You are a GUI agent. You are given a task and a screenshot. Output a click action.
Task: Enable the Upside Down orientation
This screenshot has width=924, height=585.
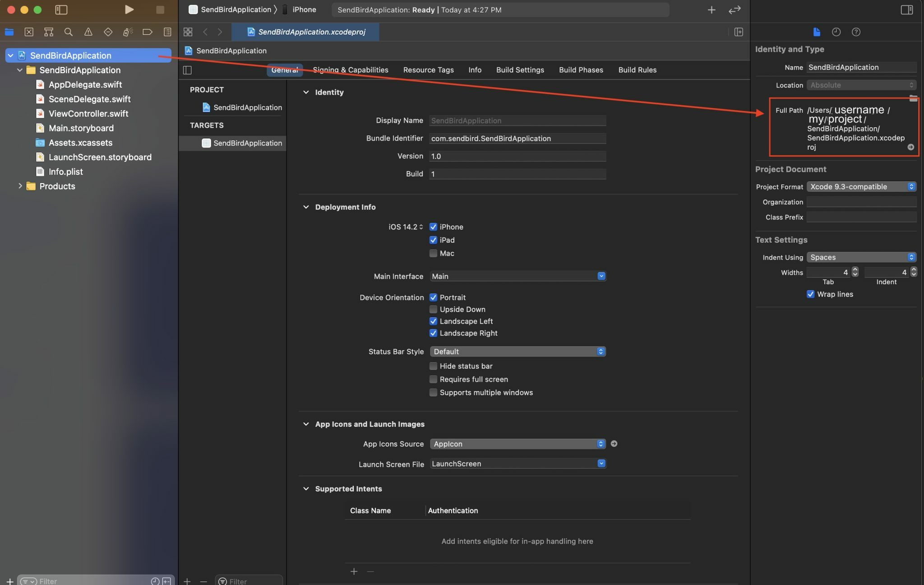click(x=433, y=309)
